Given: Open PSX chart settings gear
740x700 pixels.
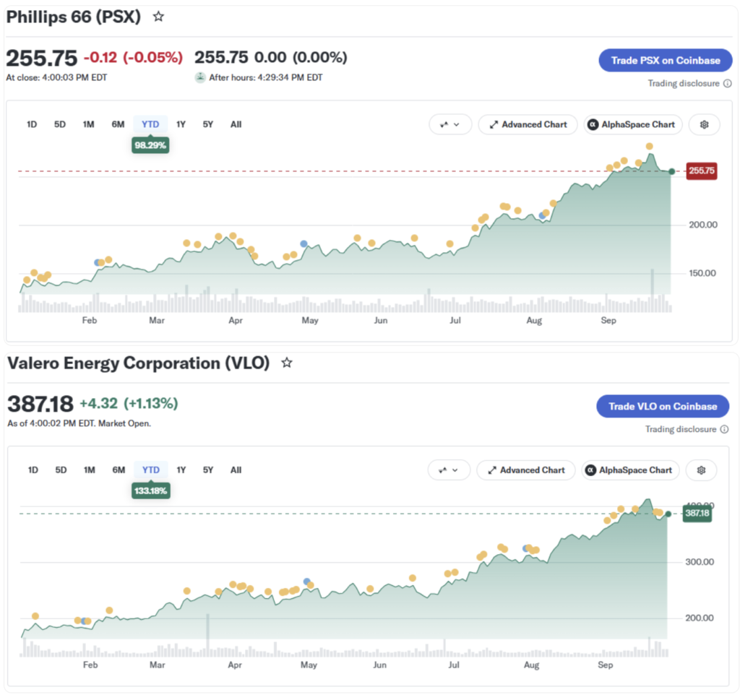Looking at the screenshot, I should 704,124.
